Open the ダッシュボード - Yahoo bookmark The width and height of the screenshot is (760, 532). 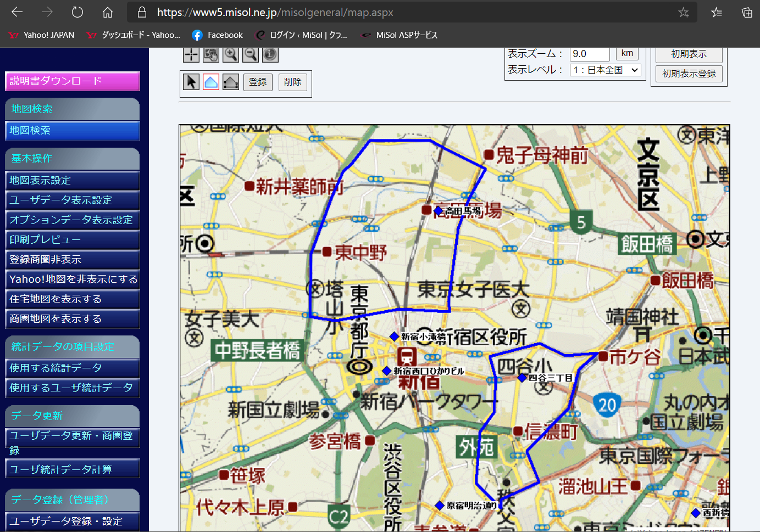[133, 35]
